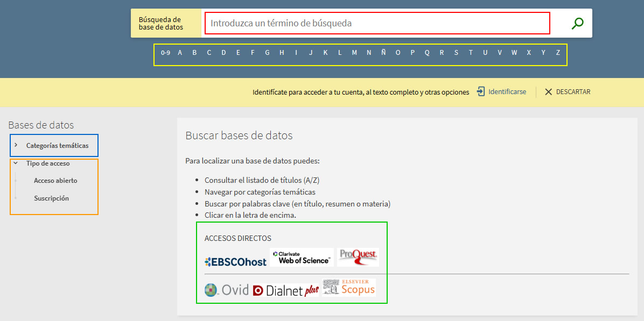
Task: Browse databases starting with letter Ñ
Action: coord(383,53)
